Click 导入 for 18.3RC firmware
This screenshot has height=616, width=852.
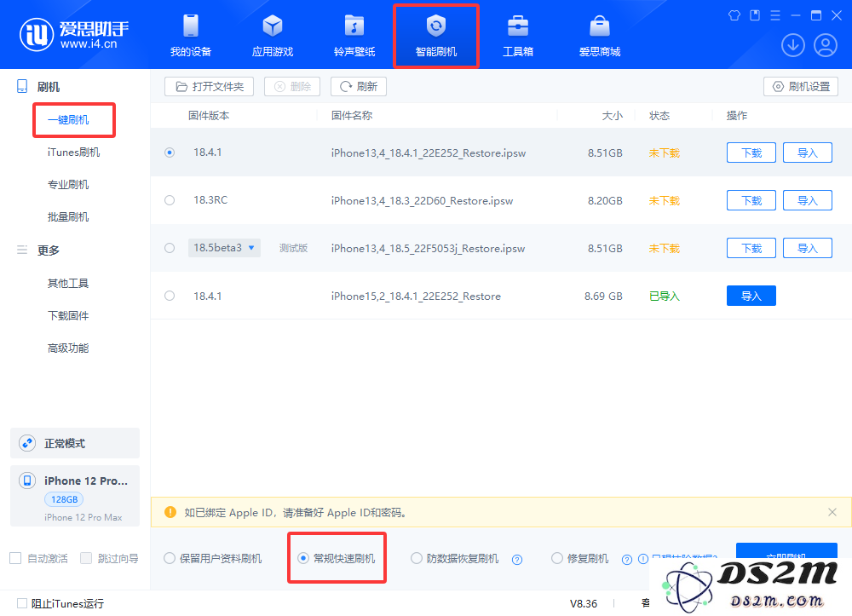point(808,200)
